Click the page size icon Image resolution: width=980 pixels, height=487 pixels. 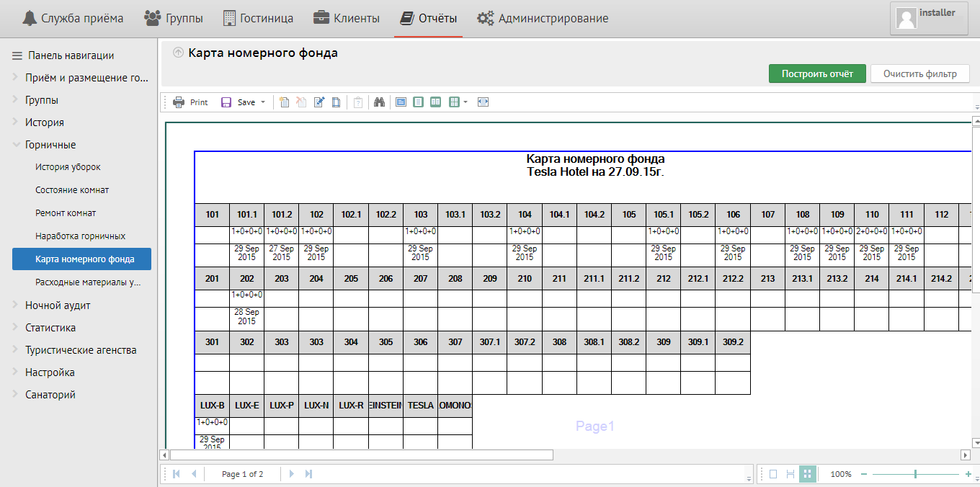337,102
